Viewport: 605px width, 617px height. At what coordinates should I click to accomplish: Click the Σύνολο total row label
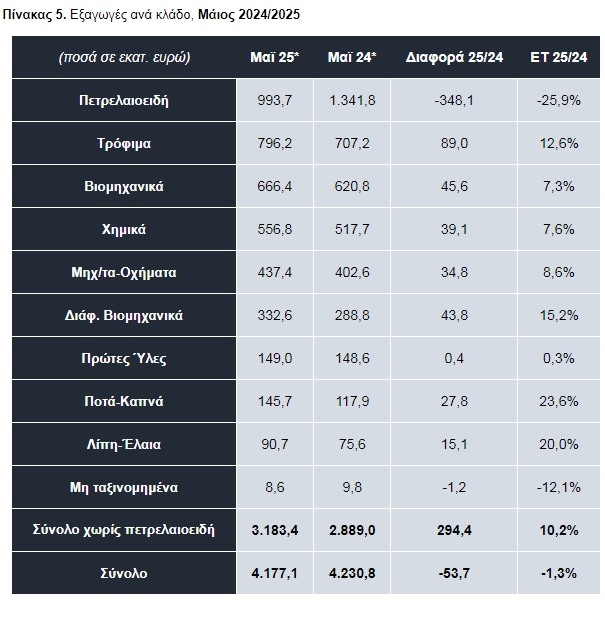(x=124, y=573)
